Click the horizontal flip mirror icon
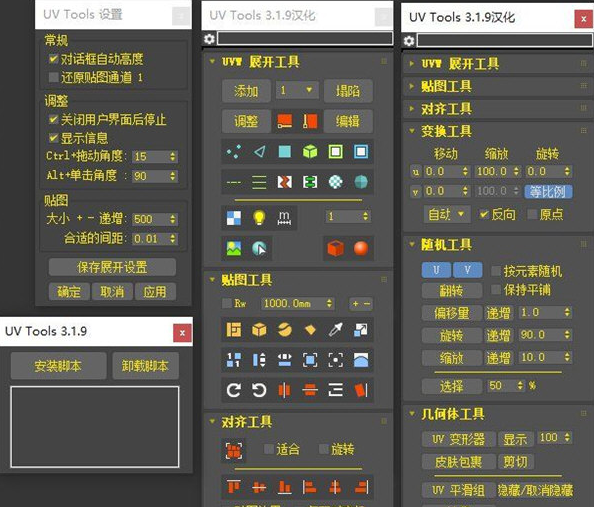 [x=284, y=390]
